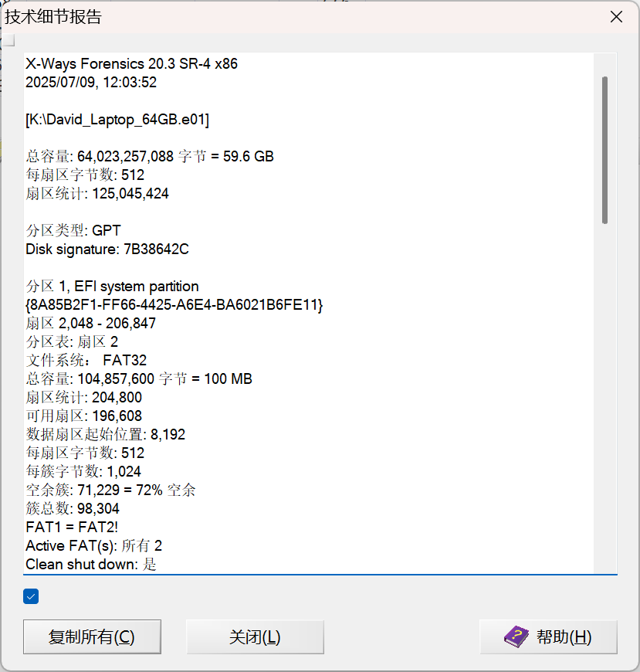Click the GUID '{8A85B2F1-FF66-4425-A6E4-BA6021B6FE11}'
This screenshot has width=640, height=672.
(x=174, y=304)
